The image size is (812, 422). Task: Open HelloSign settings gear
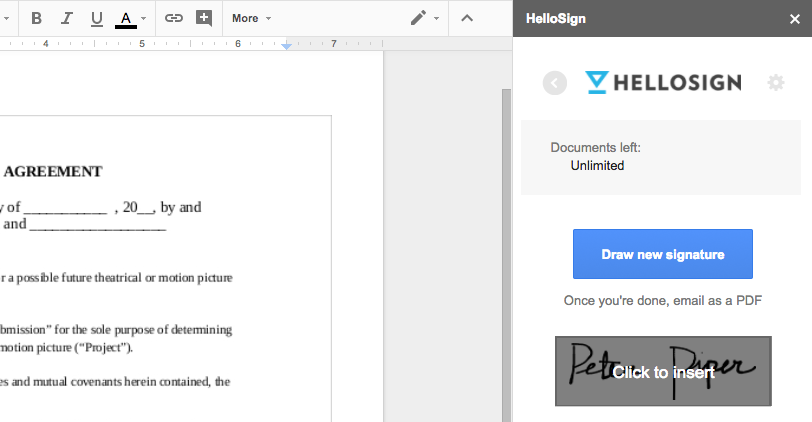click(x=776, y=83)
